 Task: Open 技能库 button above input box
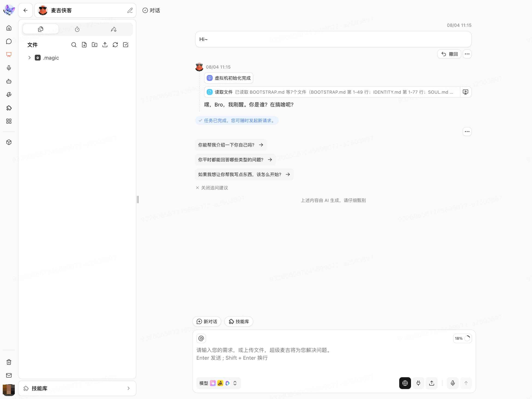coord(239,322)
